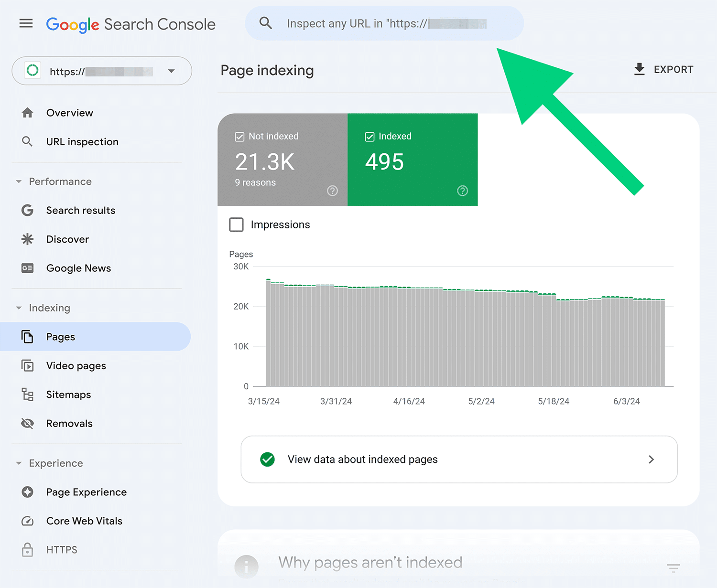The image size is (717, 588).
Task: Click the EXPORT button
Action: pyautogui.click(x=663, y=69)
